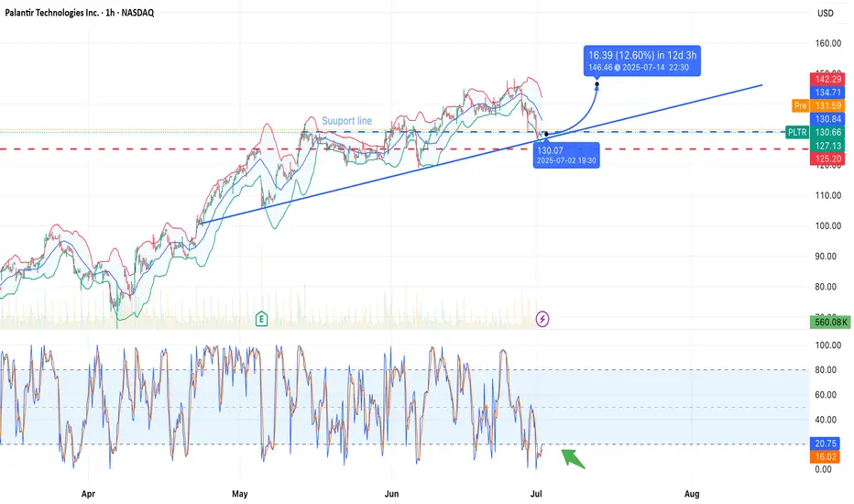Click the Palantir Technologies Inc. chart title
The width and height of the screenshot is (854, 504).
80,13
